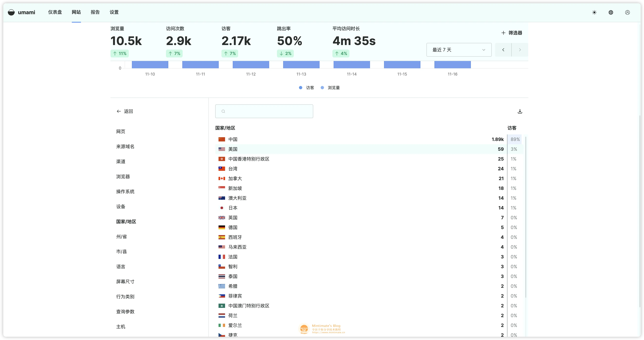Viewport: 644px width, 340px height.
Task: Open the user profile icon menu
Action: 627,13
